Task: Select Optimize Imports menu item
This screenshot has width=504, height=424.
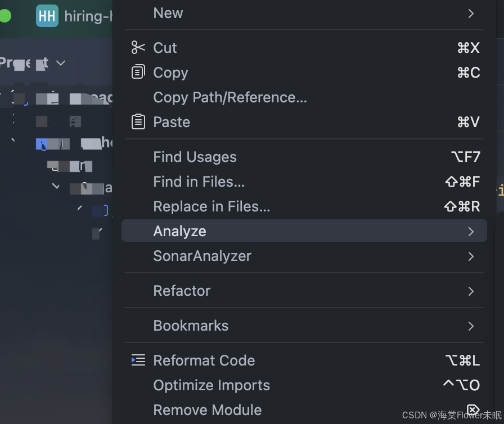Action: (211, 385)
